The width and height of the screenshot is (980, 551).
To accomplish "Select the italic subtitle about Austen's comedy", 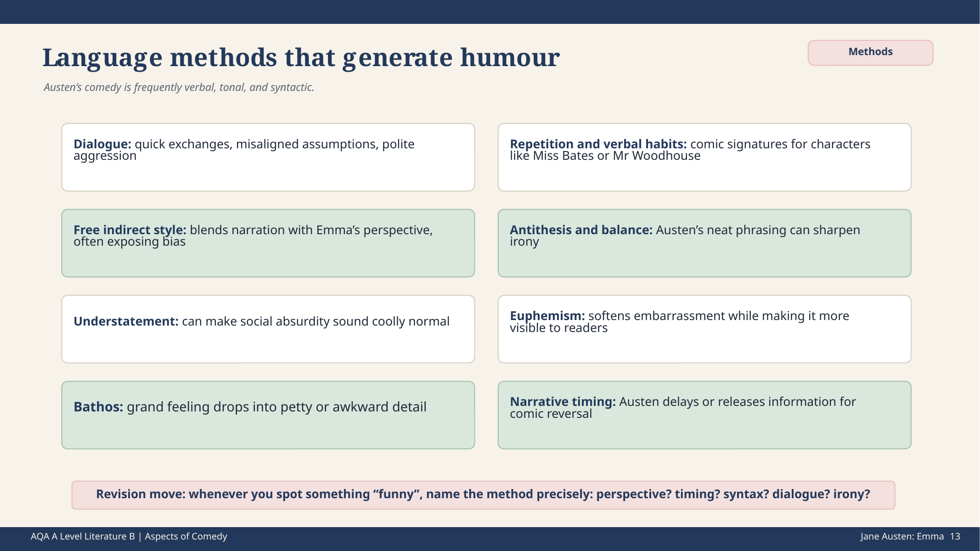I will coord(179,87).
